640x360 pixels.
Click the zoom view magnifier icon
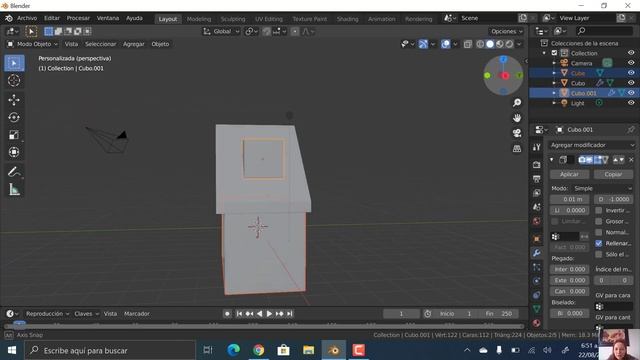(x=517, y=102)
